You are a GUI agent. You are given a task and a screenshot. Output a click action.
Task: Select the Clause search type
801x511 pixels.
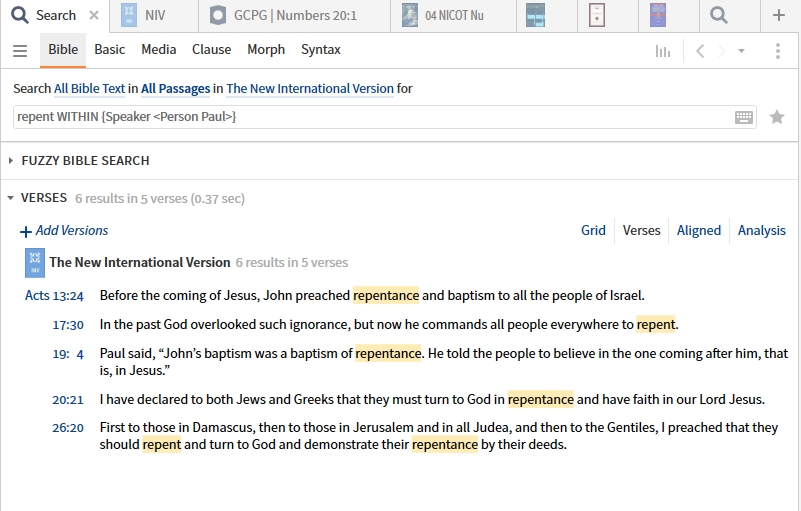(211, 50)
